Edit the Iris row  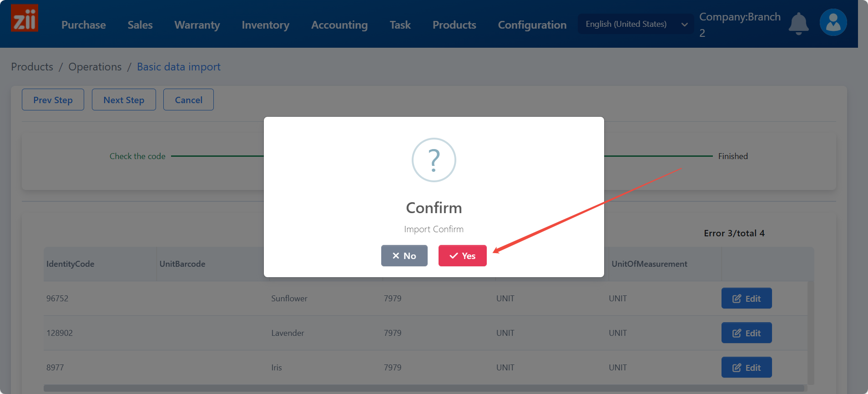pyautogui.click(x=746, y=368)
